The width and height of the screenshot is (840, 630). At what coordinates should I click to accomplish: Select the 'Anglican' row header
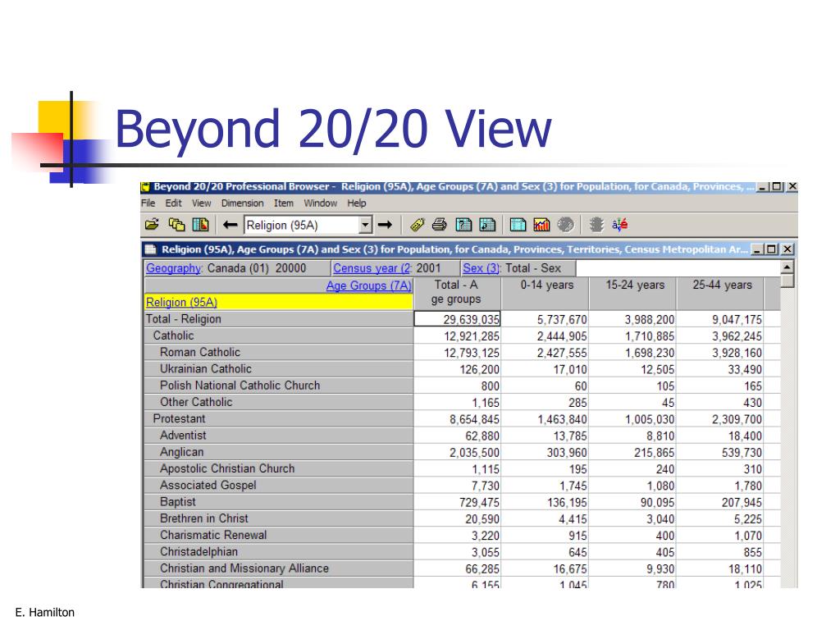pos(279,452)
